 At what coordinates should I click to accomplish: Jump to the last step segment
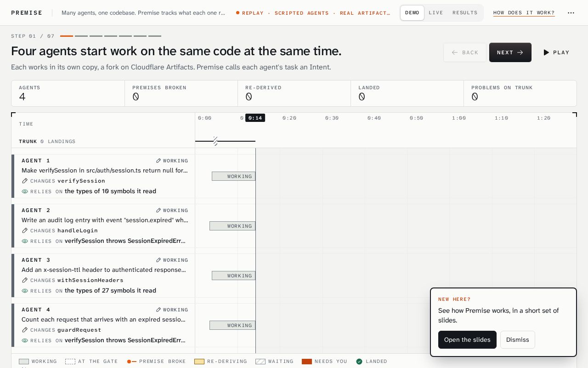click(155, 36)
